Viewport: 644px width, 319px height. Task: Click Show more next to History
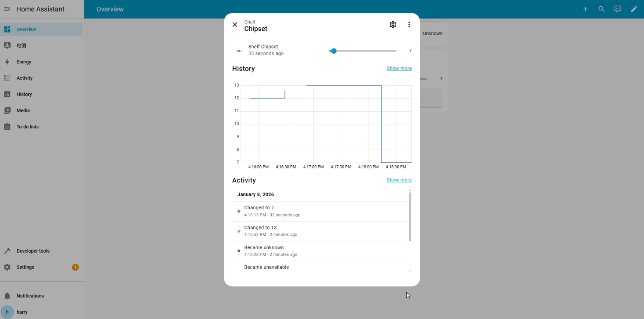[x=399, y=68]
